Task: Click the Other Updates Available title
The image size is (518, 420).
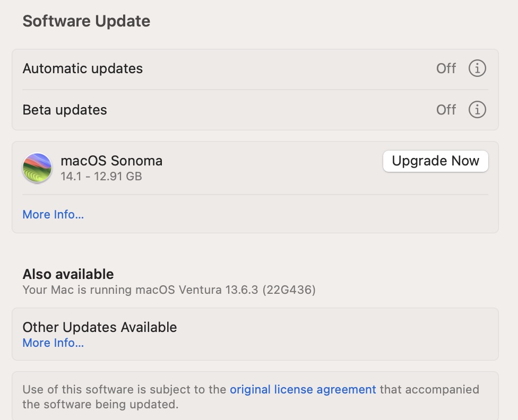Action: pos(99,327)
